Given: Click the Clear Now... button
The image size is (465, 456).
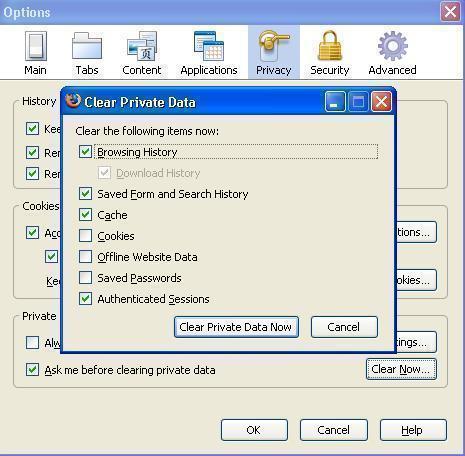Looking at the screenshot, I should 401,369.
